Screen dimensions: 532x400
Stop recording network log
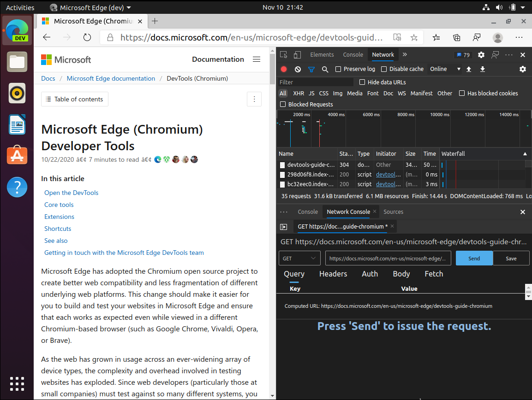tap(283, 69)
